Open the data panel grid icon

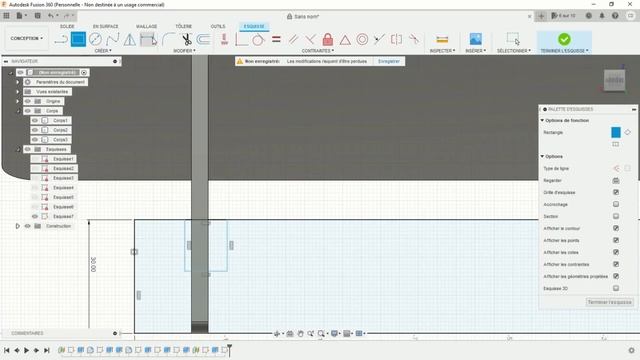tap(7, 16)
